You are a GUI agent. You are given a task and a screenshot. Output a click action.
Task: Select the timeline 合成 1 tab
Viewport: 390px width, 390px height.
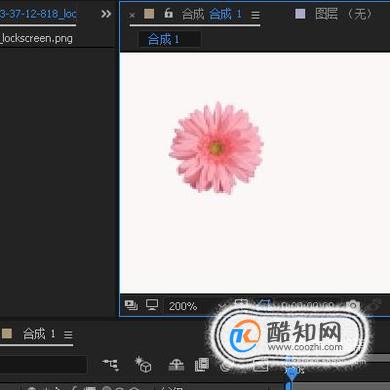click(39, 334)
